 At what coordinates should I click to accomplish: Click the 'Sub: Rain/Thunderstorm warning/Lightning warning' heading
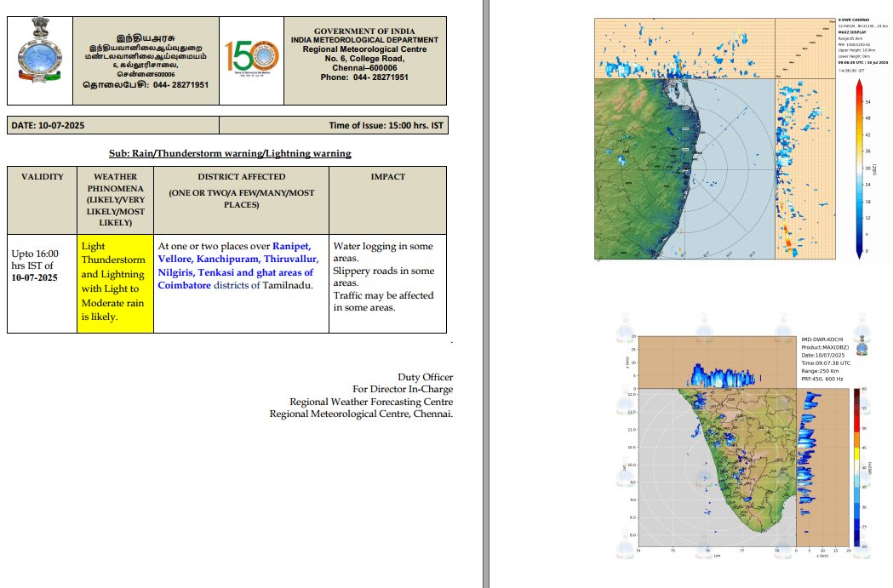pos(230,153)
